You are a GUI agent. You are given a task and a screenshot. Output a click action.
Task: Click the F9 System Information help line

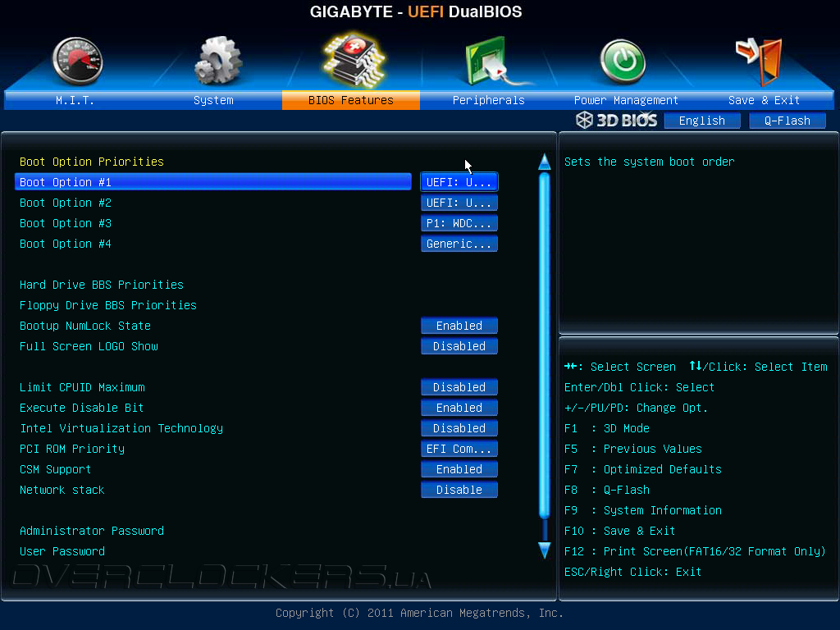pos(643,510)
